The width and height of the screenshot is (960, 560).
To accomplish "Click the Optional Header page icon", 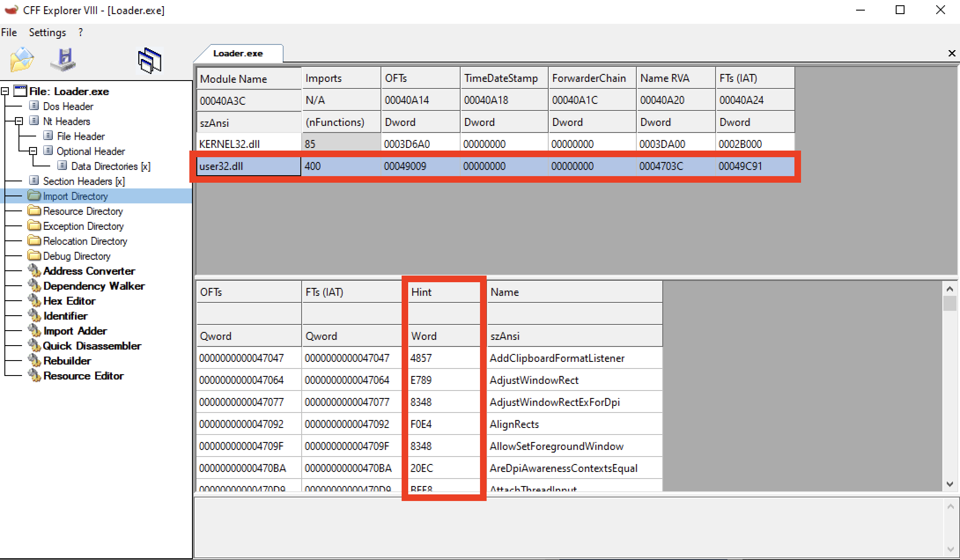I will coord(48,151).
